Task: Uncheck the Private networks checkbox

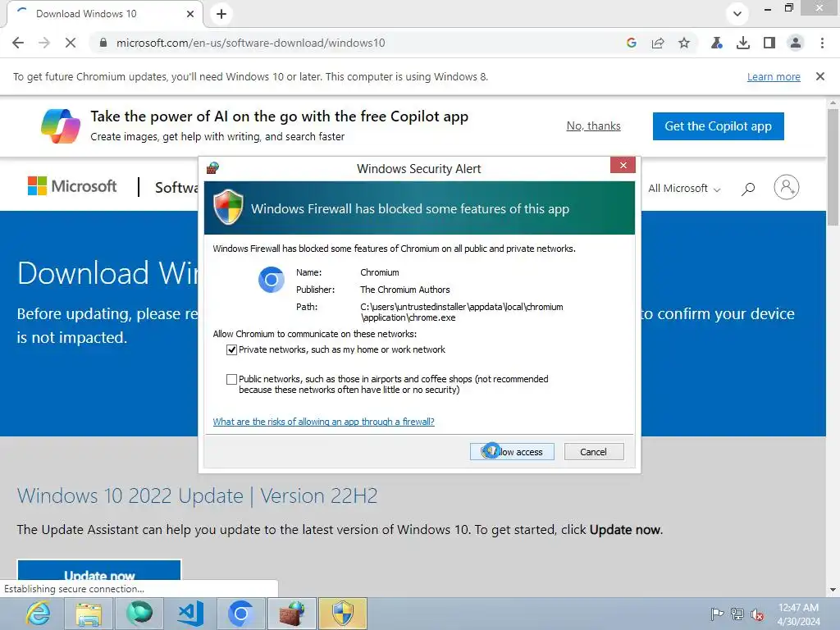Action: click(231, 349)
